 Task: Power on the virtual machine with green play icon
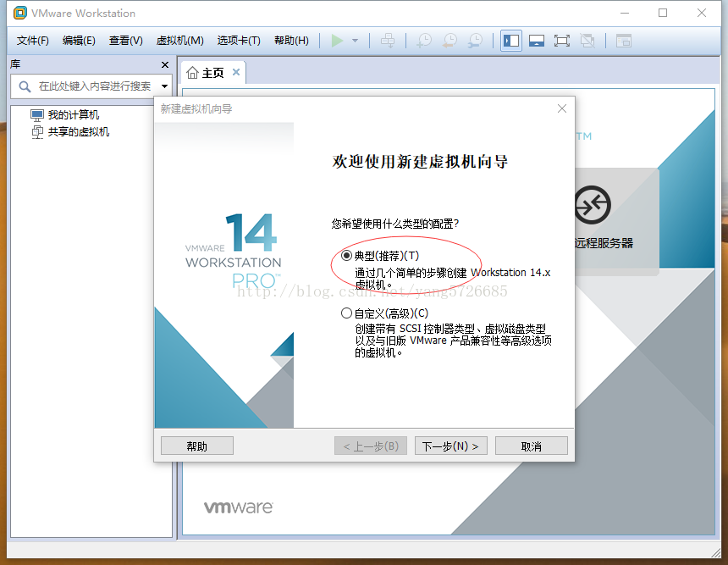pos(337,40)
